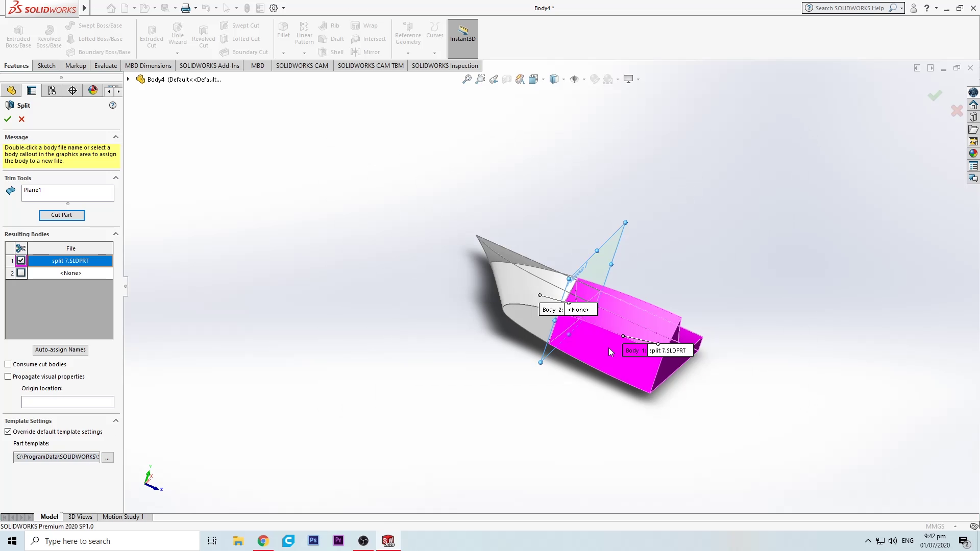Image resolution: width=980 pixels, height=551 pixels.
Task: Expand the Body4 tree in viewport
Action: [x=128, y=79]
